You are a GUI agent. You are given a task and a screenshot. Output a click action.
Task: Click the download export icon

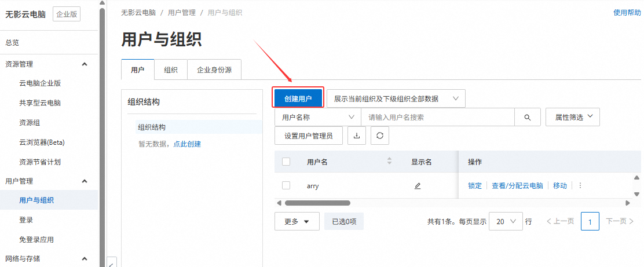click(x=357, y=136)
